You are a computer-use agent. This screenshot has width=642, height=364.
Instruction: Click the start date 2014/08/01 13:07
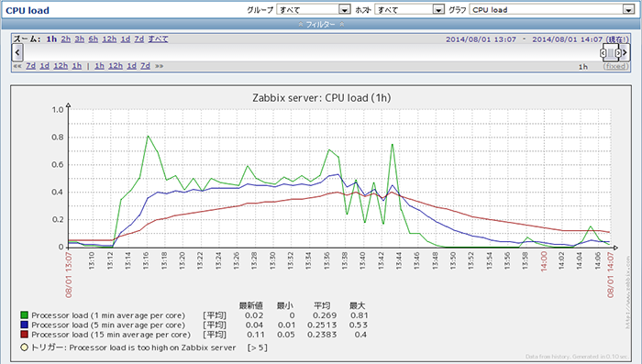point(481,39)
